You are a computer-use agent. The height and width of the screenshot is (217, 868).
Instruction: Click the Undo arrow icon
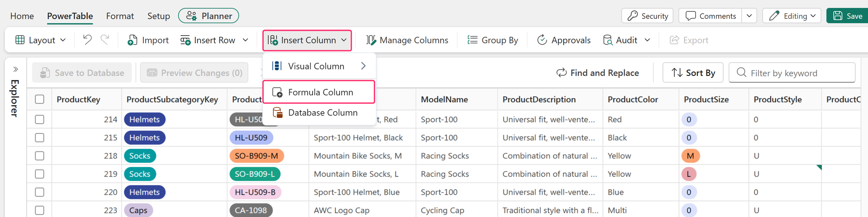[87, 40]
